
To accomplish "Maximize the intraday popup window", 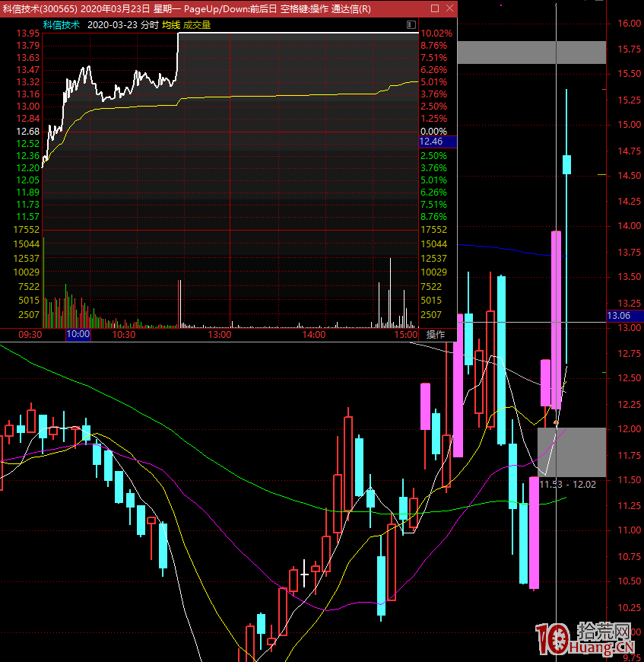I will (435, 8).
